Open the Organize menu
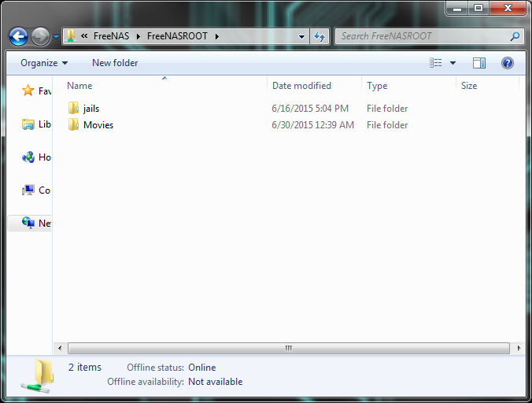 click(x=44, y=63)
